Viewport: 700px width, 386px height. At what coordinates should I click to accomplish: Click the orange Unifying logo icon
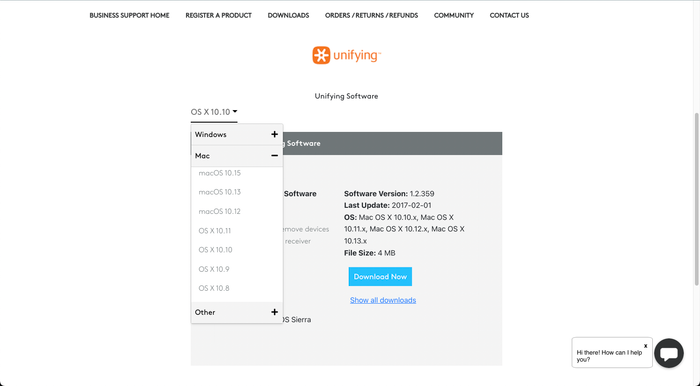tap(321, 55)
